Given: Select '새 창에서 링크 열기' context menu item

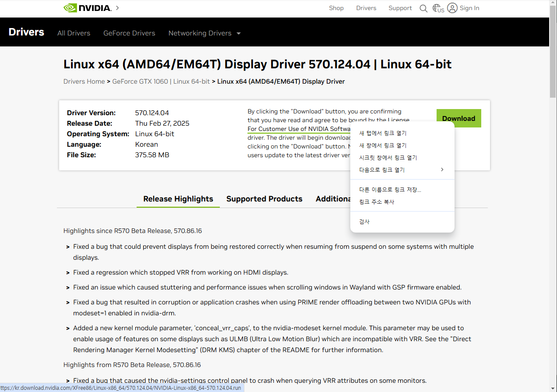Looking at the screenshot, I should [x=402, y=145].
